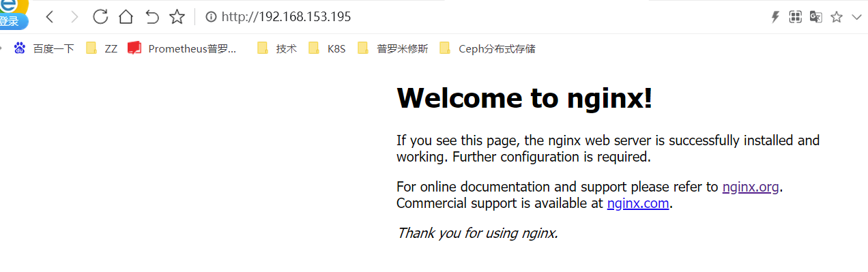Open the Ceph分布式存储 bookmark folder
Viewport: 868px width, 272px height.
(488, 48)
